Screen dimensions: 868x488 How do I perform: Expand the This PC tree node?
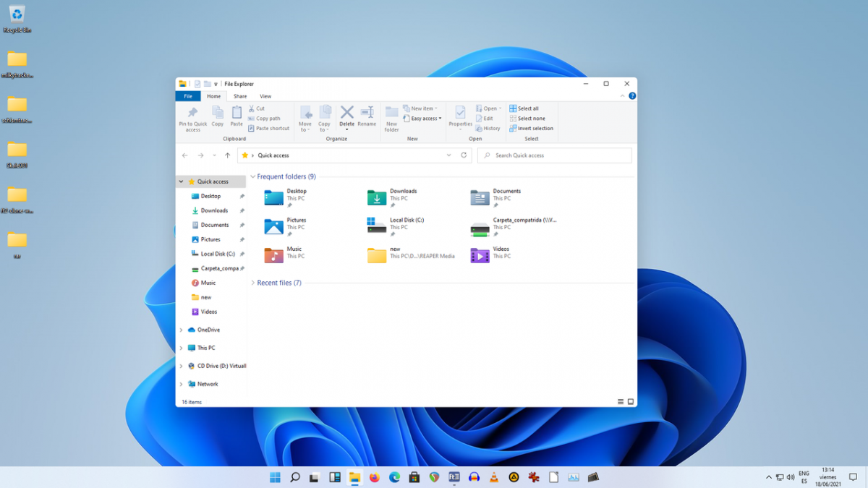pyautogui.click(x=181, y=348)
